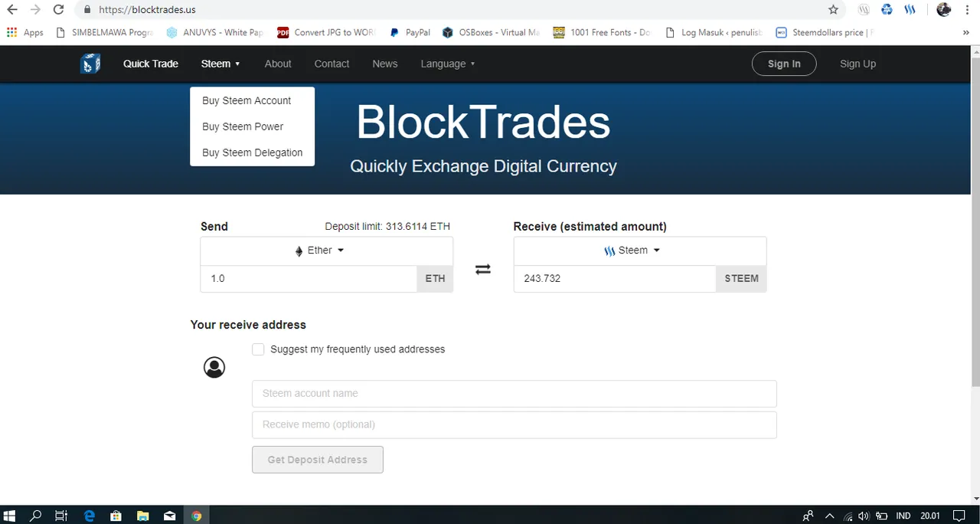Viewport: 980px width, 524px height.
Task: Open the Contact page
Action: coord(332,64)
